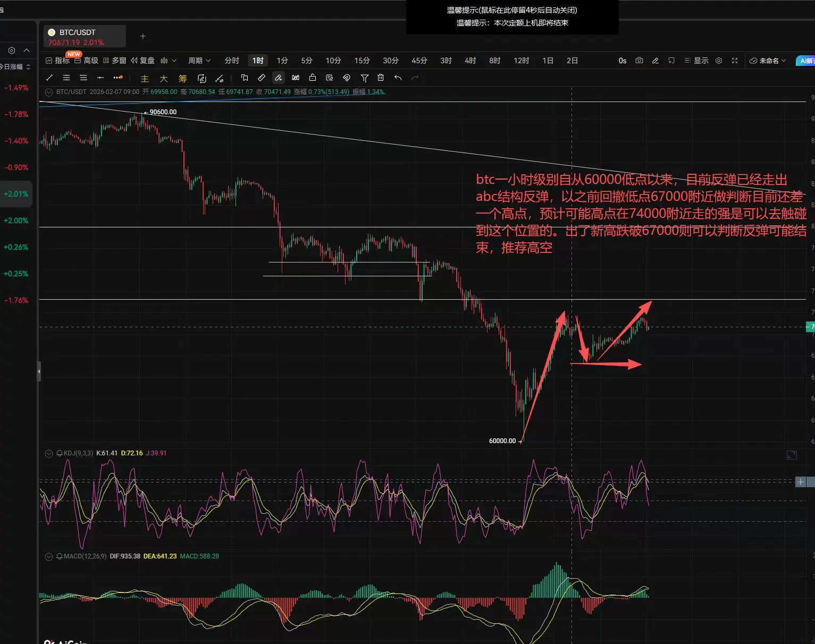Select the 8时 timeframe

[495, 61]
